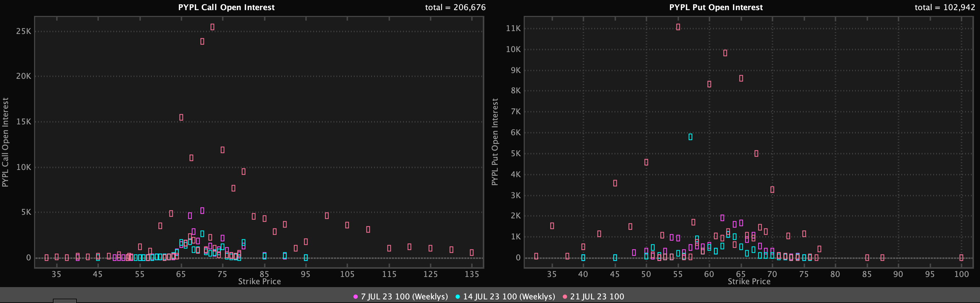
Task: Click the 21 JUL 23 100 legend entry
Action: coord(593,296)
